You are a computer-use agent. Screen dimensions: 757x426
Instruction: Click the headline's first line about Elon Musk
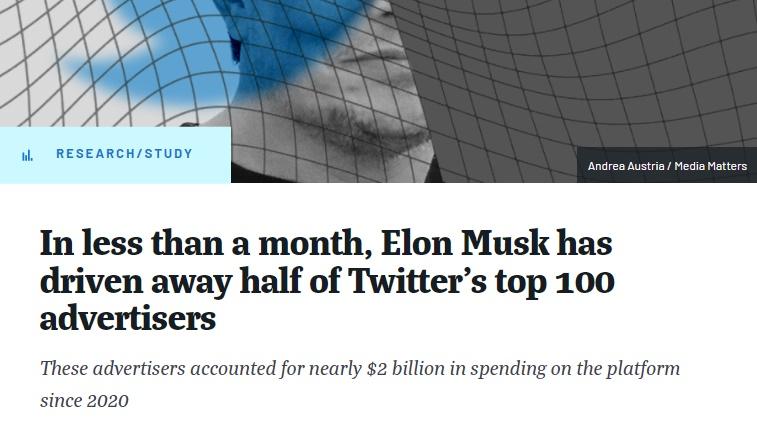click(325, 244)
